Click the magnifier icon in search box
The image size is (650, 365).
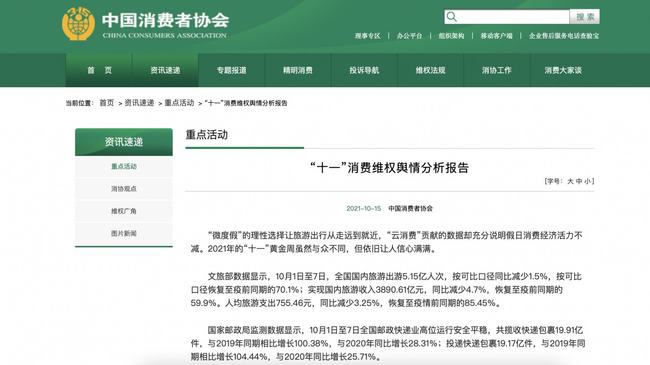(452, 17)
